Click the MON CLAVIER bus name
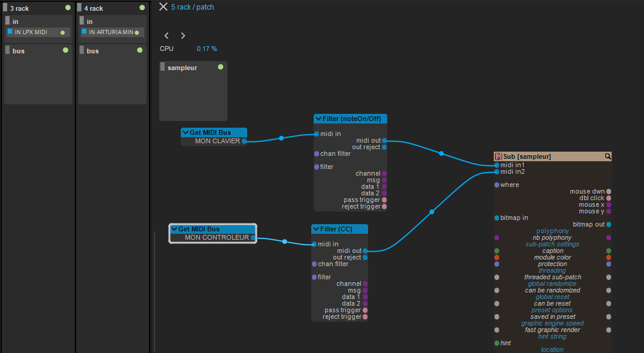 coord(217,141)
